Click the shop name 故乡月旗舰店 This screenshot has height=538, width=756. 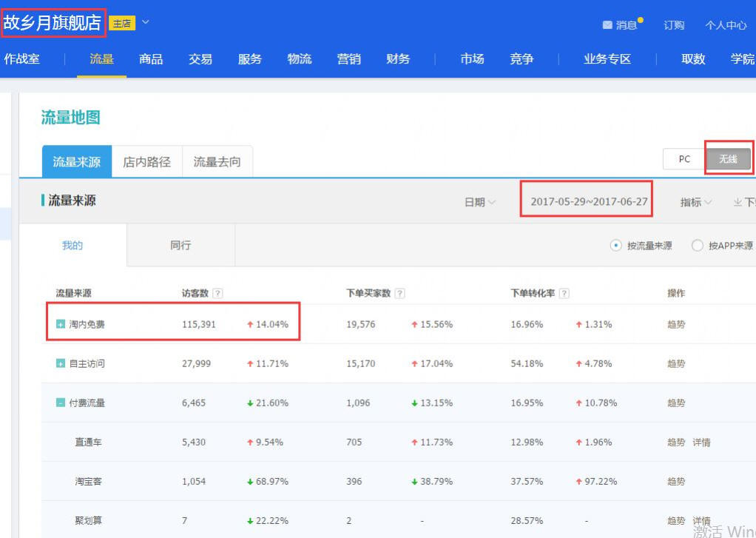pyautogui.click(x=52, y=22)
